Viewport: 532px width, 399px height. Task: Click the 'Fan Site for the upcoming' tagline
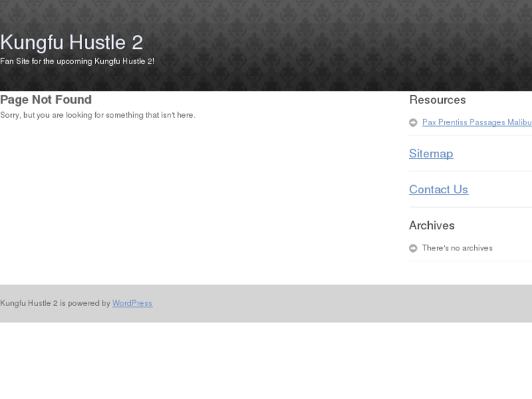coord(77,61)
